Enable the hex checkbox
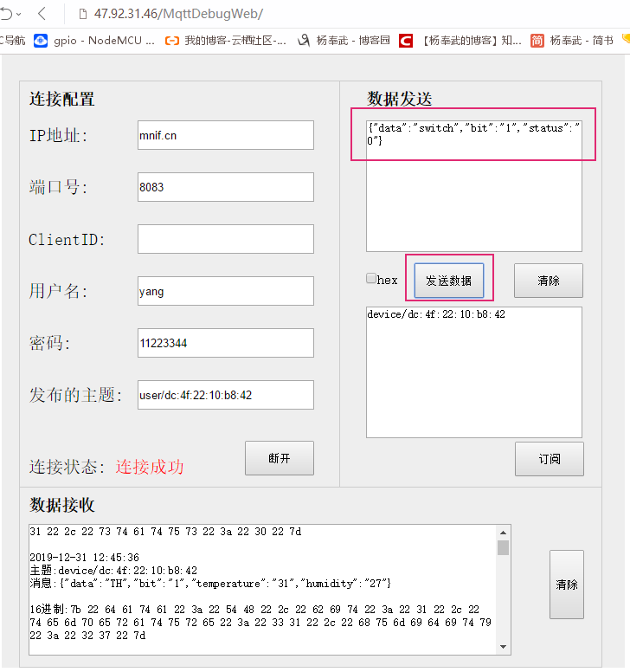This screenshot has height=672, width=630. (x=371, y=278)
